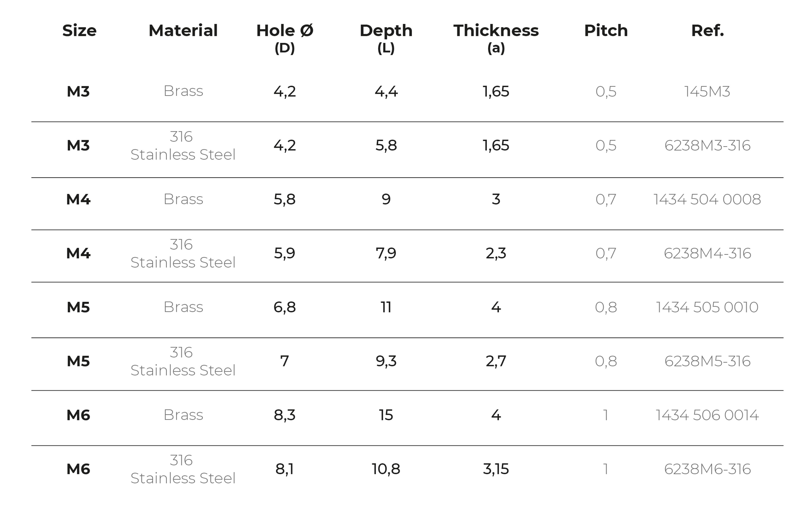Click reference 6238M6-316
Screen dimensions: 812x505
(x=707, y=469)
